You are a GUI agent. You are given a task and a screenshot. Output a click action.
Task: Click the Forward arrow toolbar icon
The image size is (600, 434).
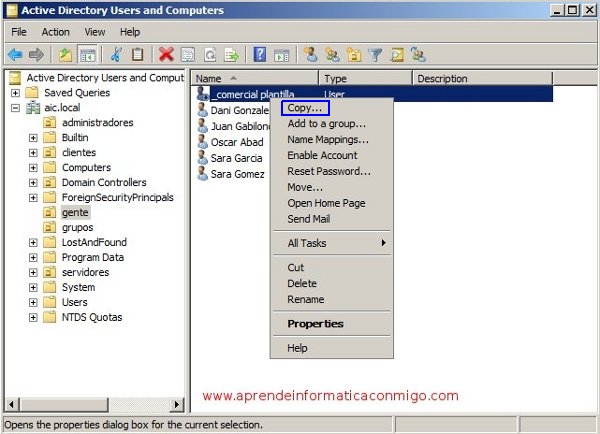(36, 55)
